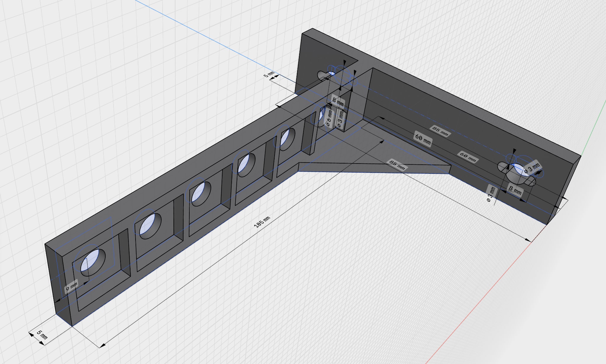Select the 8 mm label above ø 6 mm
606x364 pixels.
(x=338, y=102)
